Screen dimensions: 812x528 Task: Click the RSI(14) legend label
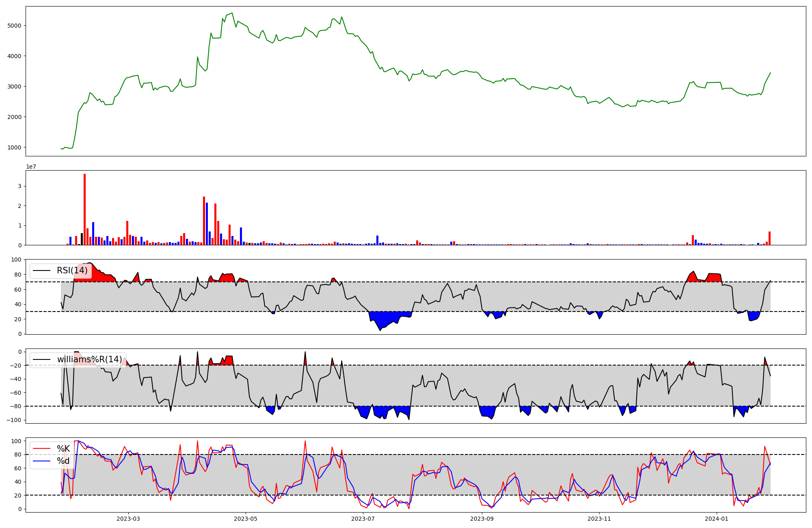[72, 270]
